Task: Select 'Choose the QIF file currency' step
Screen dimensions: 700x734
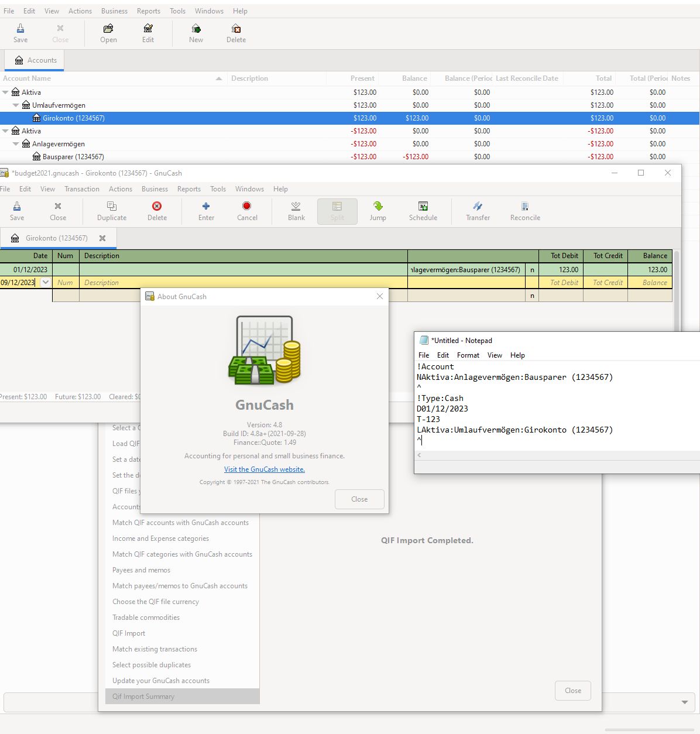Action: pos(156,602)
